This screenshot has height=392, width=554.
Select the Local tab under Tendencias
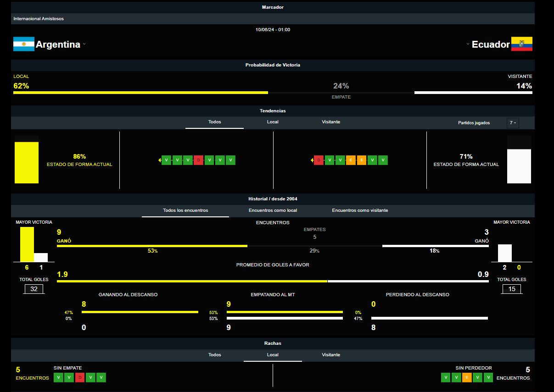click(x=273, y=122)
